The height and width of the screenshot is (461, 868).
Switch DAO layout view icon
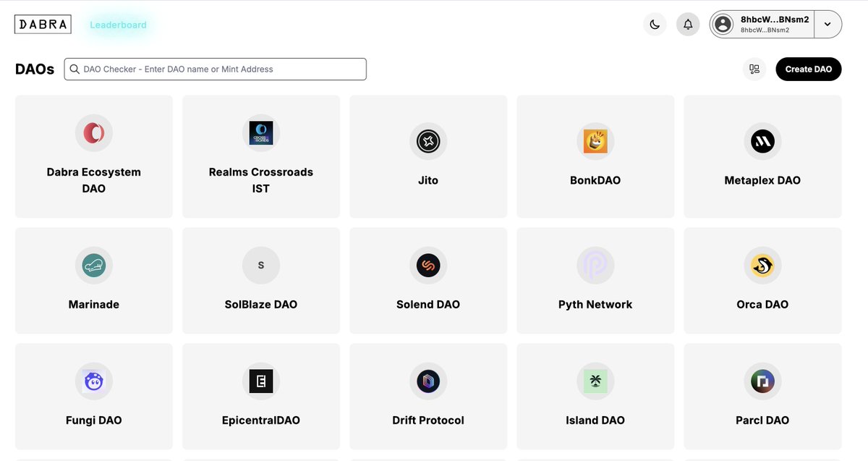(754, 69)
